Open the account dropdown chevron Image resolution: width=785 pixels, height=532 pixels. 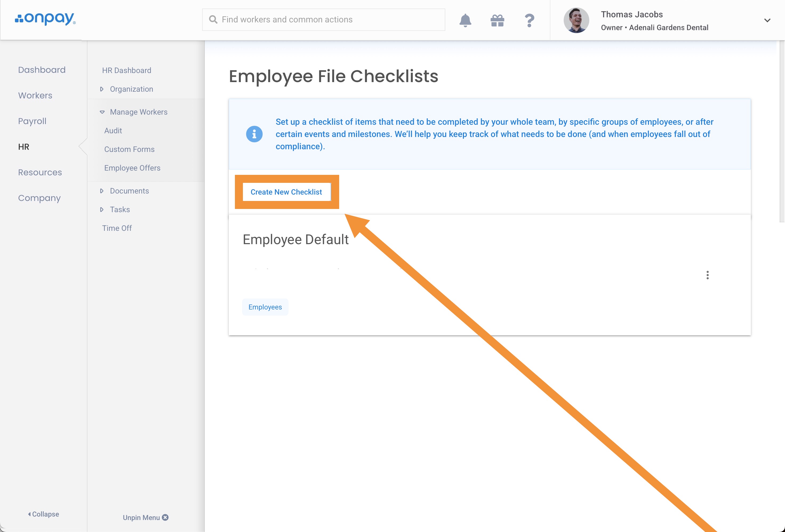[x=767, y=20]
